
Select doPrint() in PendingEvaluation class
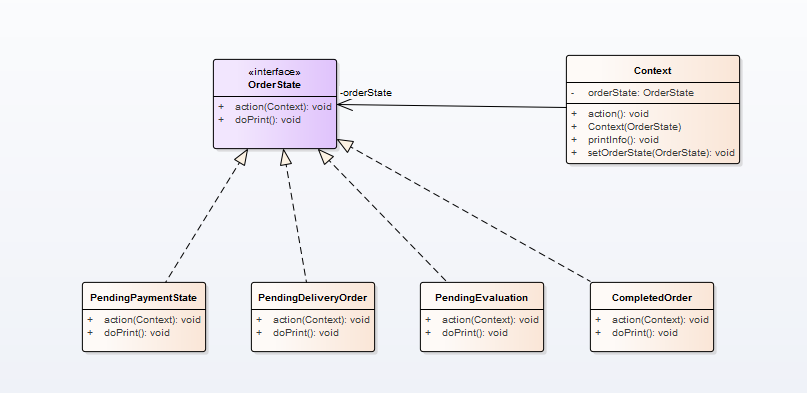(475, 333)
